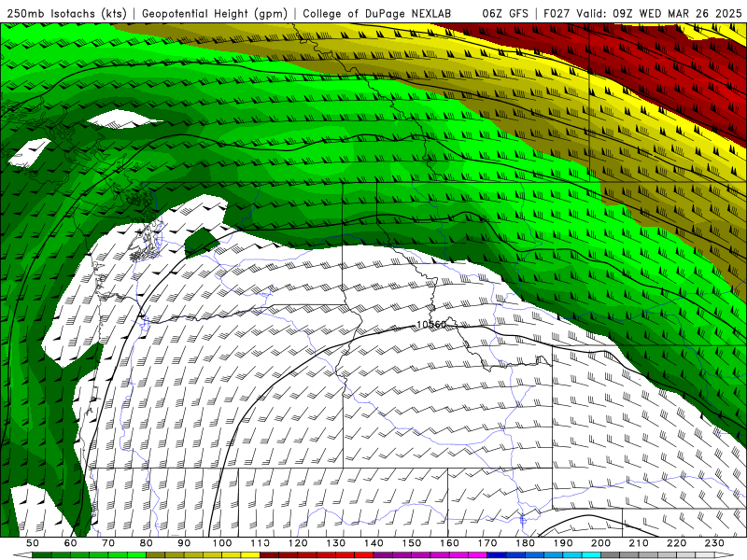The height and width of the screenshot is (560, 747).
Task: Click the 110 knot color bar label
Action: (x=261, y=543)
